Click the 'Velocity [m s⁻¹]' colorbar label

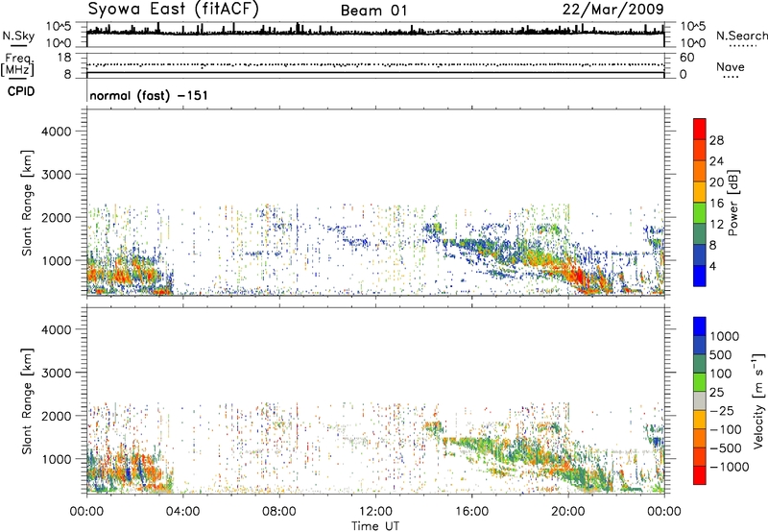(758, 400)
